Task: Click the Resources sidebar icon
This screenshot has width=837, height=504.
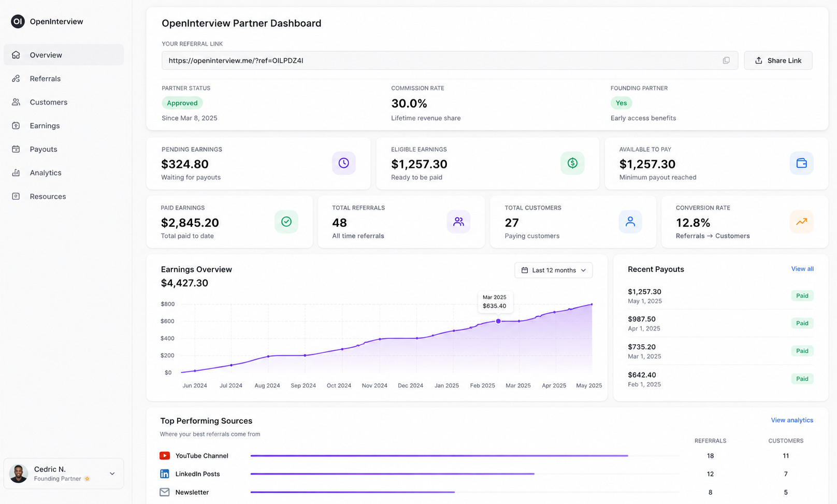Action: [x=16, y=196]
